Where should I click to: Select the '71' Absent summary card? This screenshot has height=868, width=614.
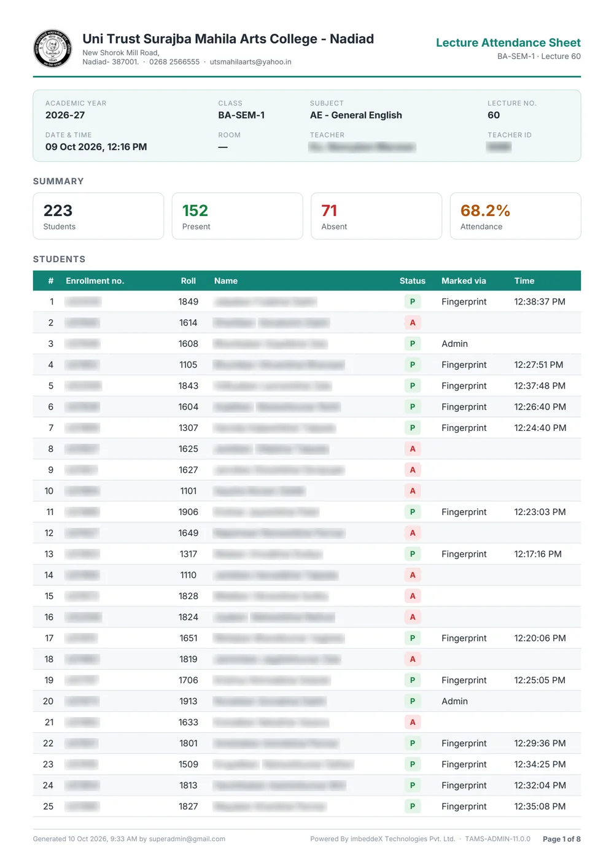(376, 216)
